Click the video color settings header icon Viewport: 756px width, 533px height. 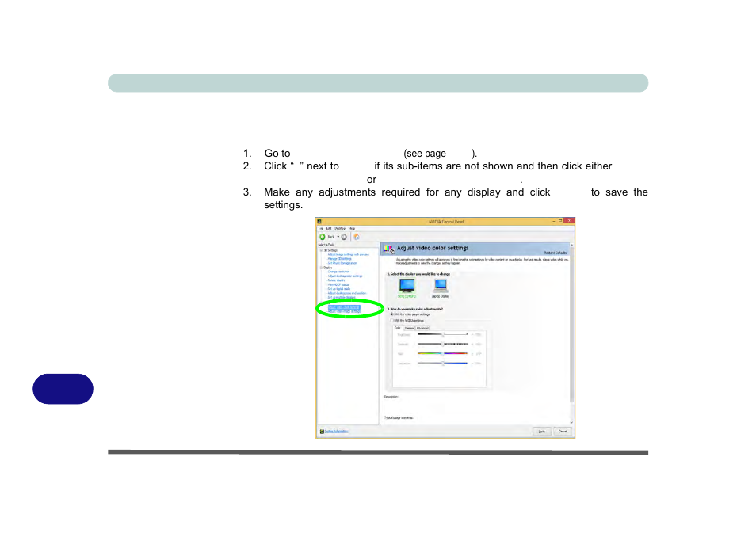click(388, 249)
